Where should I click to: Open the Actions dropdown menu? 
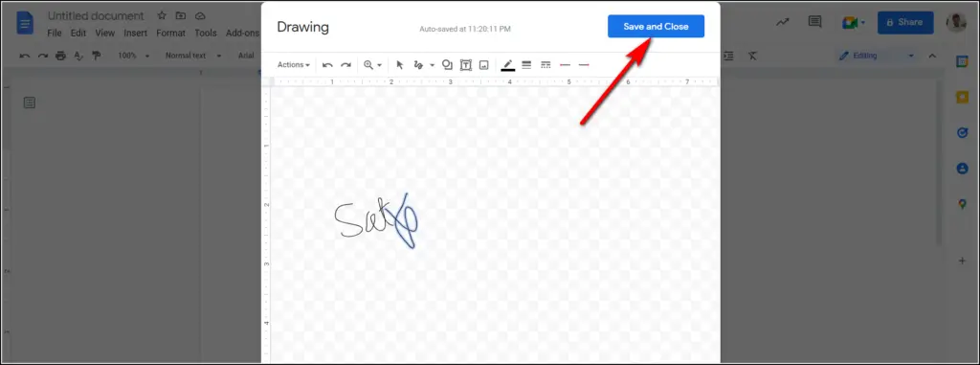point(294,64)
